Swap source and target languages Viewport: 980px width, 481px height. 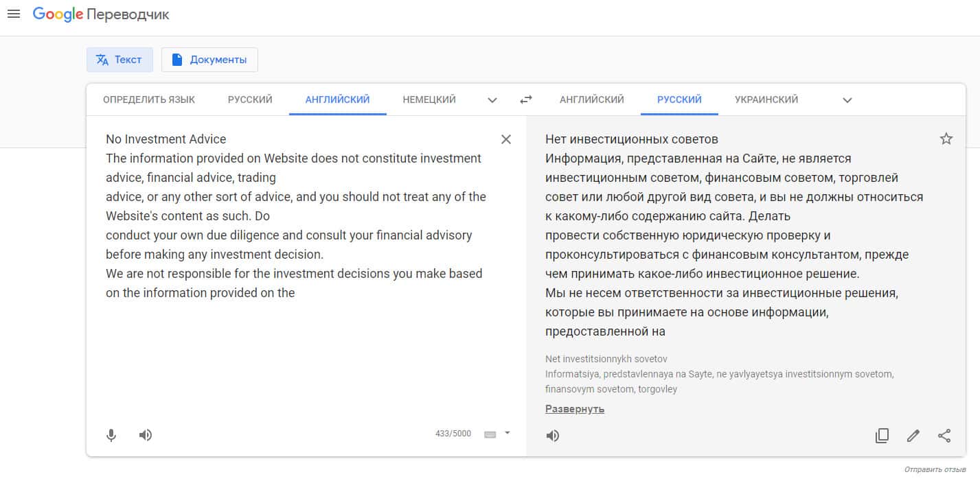coord(526,100)
